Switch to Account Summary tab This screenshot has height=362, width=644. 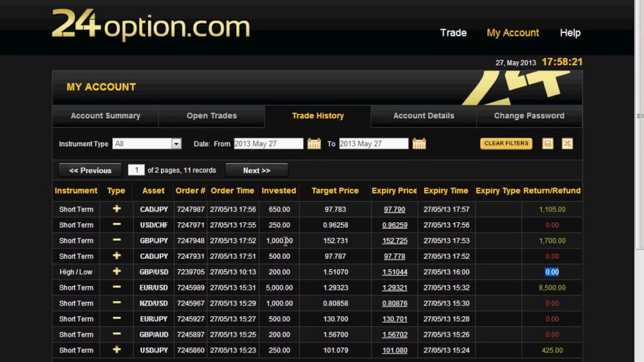pos(105,116)
